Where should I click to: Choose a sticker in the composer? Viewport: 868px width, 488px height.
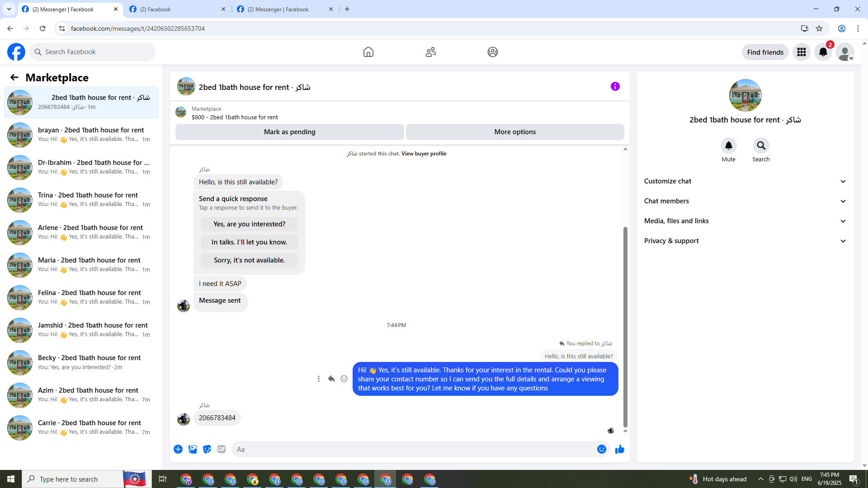pyautogui.click(x=207, y=449)
